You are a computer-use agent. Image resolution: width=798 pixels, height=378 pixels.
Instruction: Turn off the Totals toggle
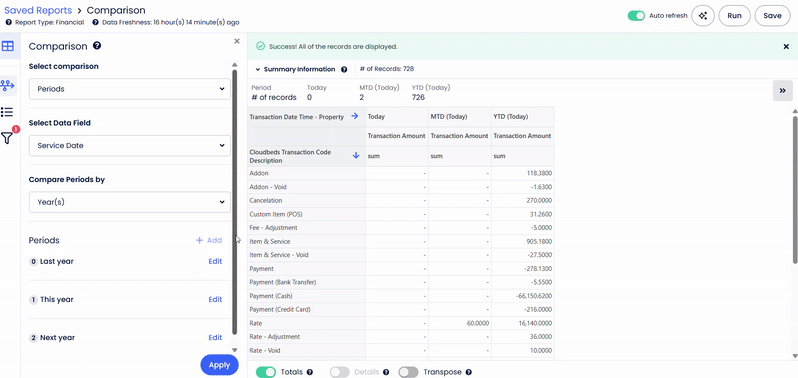pyautogui.click(x=266, y=372)
